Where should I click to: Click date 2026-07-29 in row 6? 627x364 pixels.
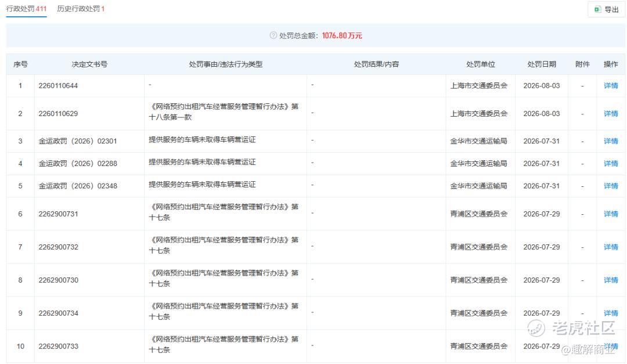542,214
